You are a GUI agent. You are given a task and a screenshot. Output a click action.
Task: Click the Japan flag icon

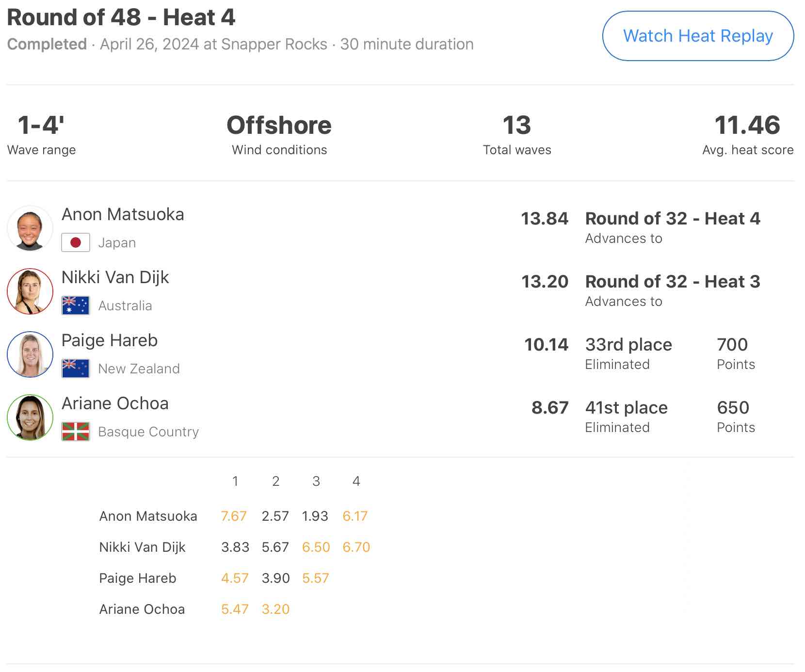(76, 242)
